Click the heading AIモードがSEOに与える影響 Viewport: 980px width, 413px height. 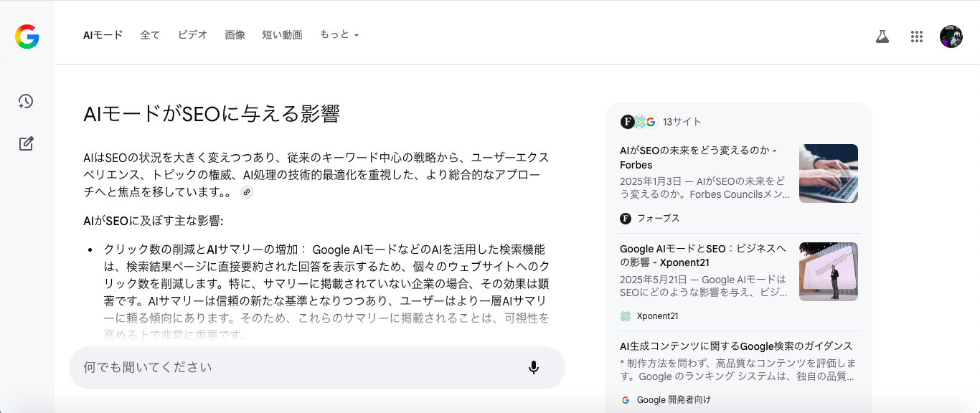(212, 114)
